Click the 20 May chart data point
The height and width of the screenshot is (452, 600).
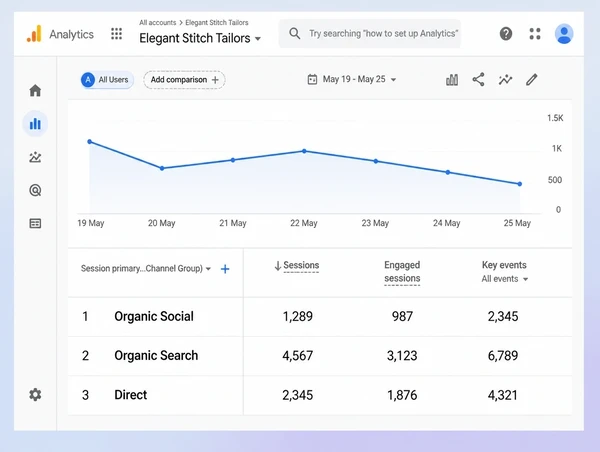(162, 168)
